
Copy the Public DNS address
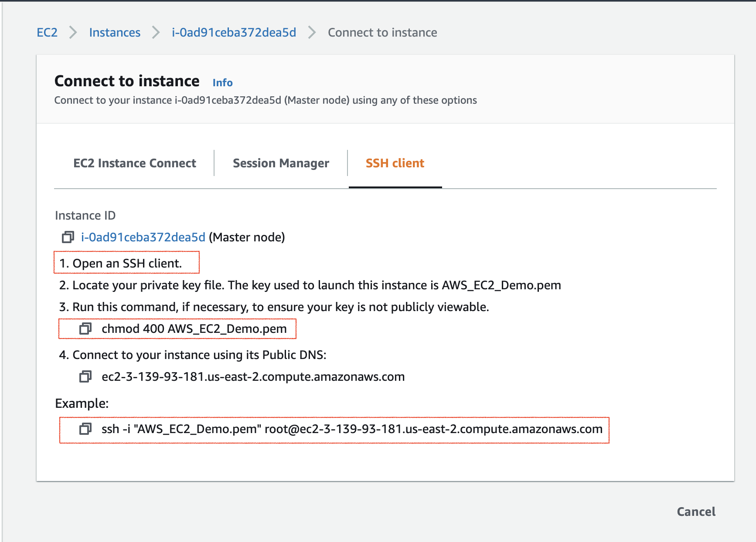[86, 376]
